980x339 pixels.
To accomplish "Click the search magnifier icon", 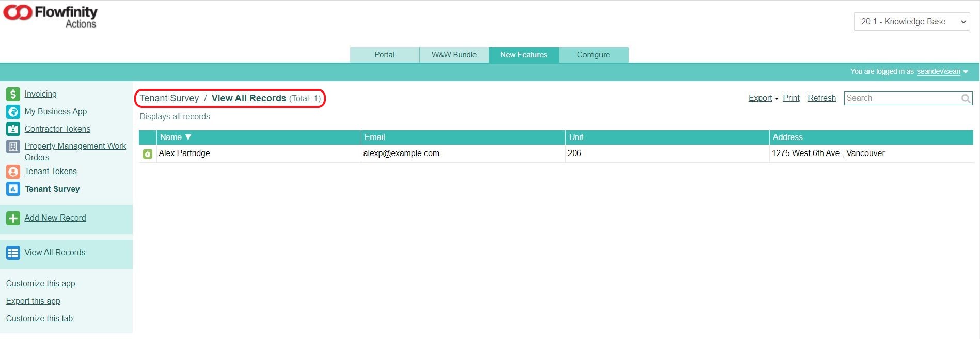I will pos(966,98).
